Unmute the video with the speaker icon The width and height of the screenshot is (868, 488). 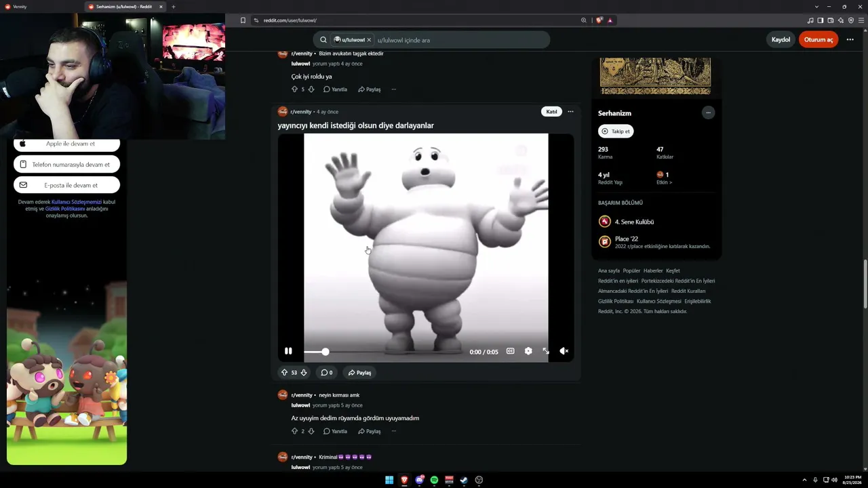pos(564,351)
